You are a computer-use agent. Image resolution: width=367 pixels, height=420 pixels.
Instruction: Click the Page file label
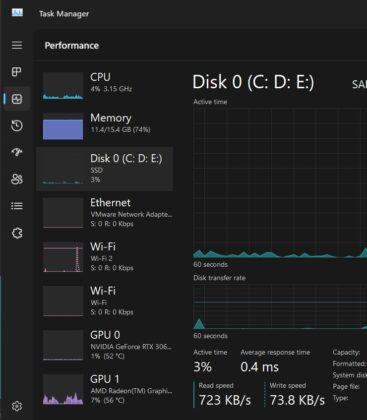[x=346, y=387]
